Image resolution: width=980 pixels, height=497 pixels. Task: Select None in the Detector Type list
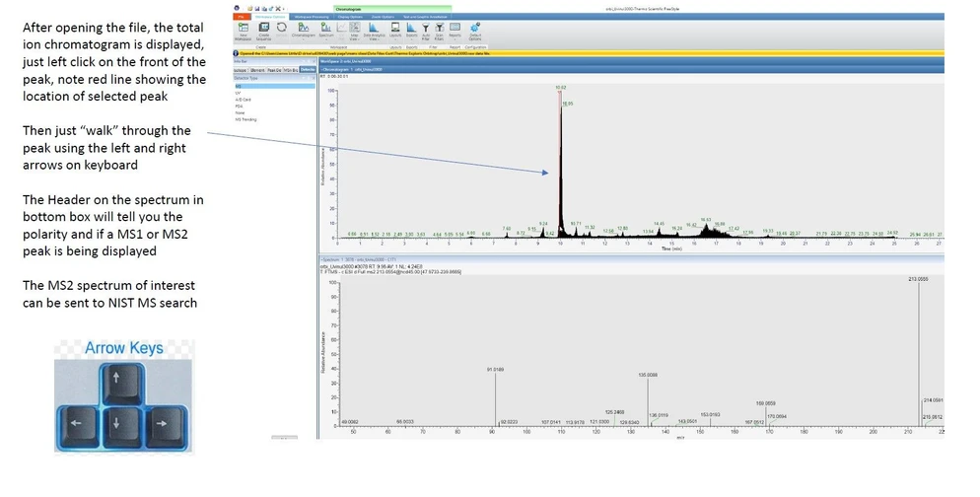tap(240, 112)
